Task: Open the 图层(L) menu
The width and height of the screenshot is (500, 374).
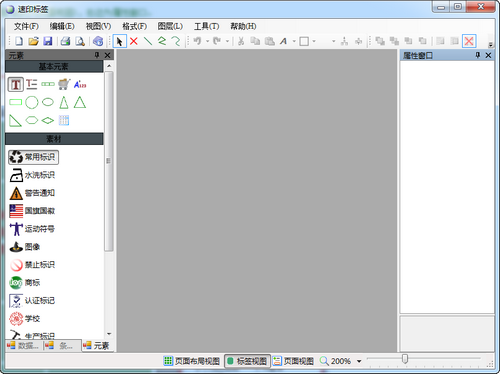Action: (170, 26)
